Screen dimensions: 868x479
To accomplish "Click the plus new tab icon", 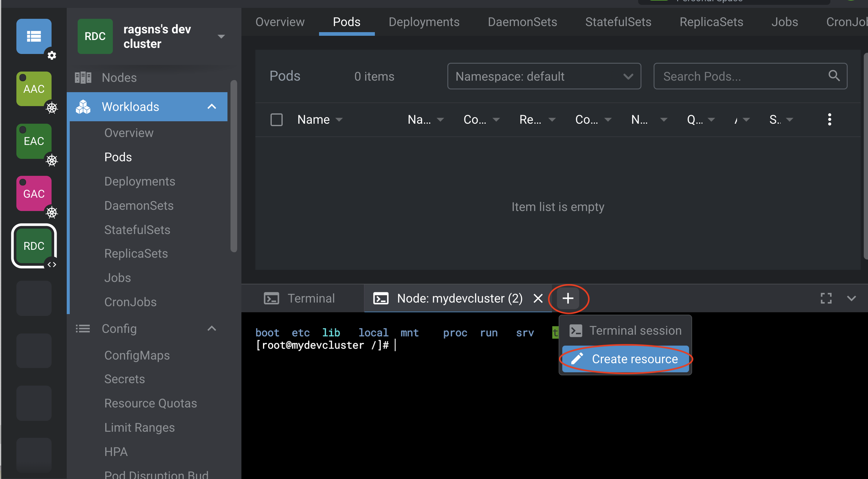I will [568, 298].
